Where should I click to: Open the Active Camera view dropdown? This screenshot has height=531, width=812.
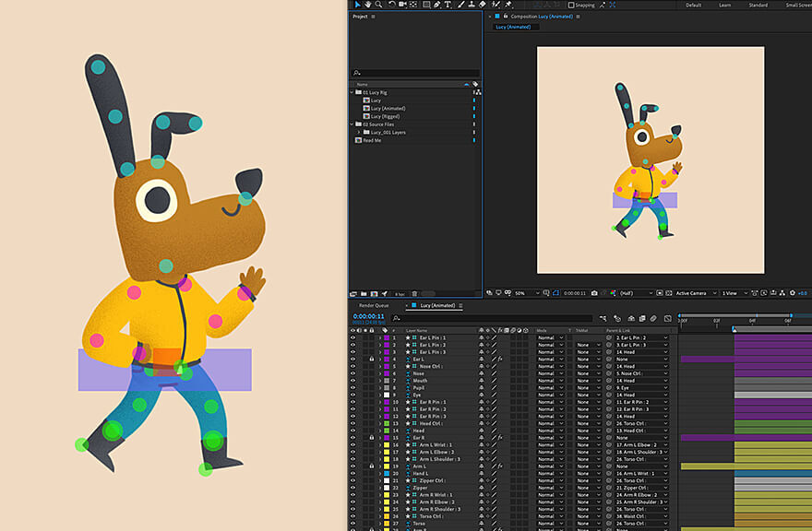[695, 293]
